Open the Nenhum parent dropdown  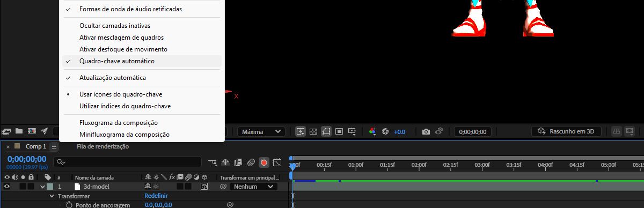click(x=253, y=187)
